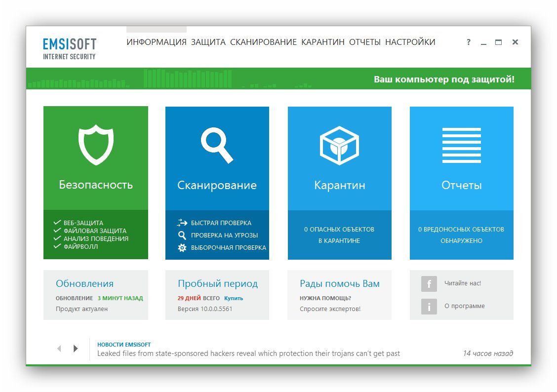
Task: Click the shield icon on Безопасность tile
Action: click(96, 145)
